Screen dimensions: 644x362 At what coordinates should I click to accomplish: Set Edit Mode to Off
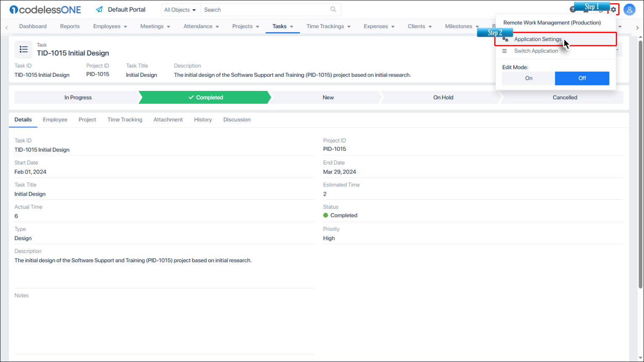click(582, 78)
